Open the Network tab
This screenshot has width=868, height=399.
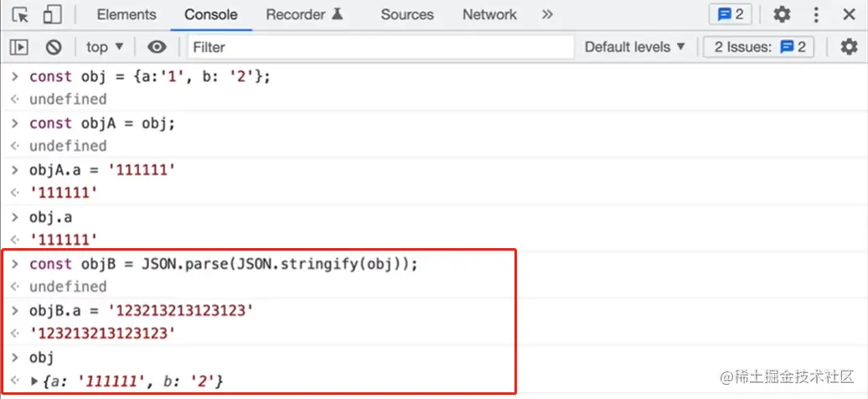coord(489,14)
